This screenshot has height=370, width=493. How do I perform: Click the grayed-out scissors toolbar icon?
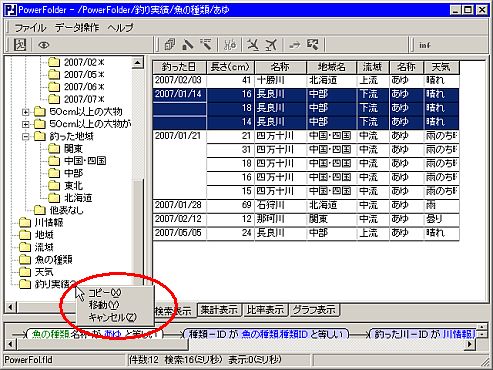tap(230, 44)
